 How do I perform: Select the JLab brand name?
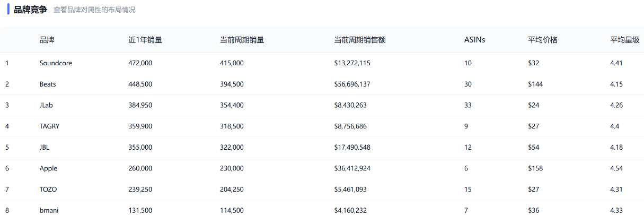click(x=46, y=105)
